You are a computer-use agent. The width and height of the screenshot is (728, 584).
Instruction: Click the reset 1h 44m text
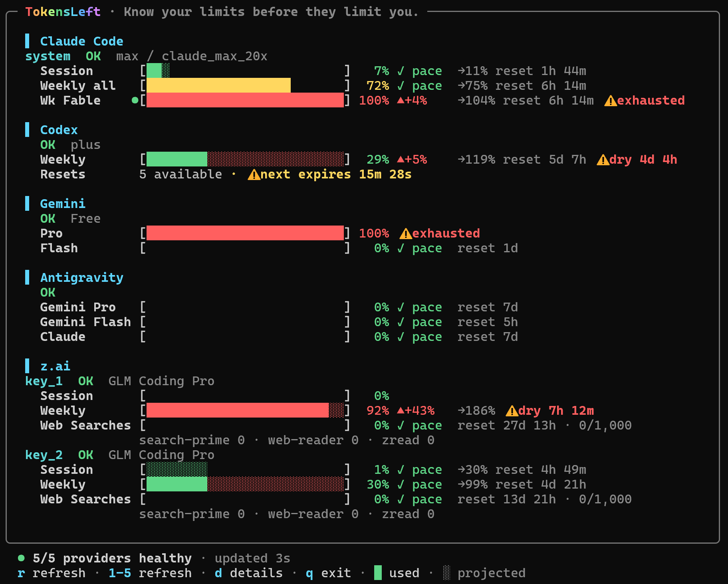pyautogui.click(x=541, y=71)
